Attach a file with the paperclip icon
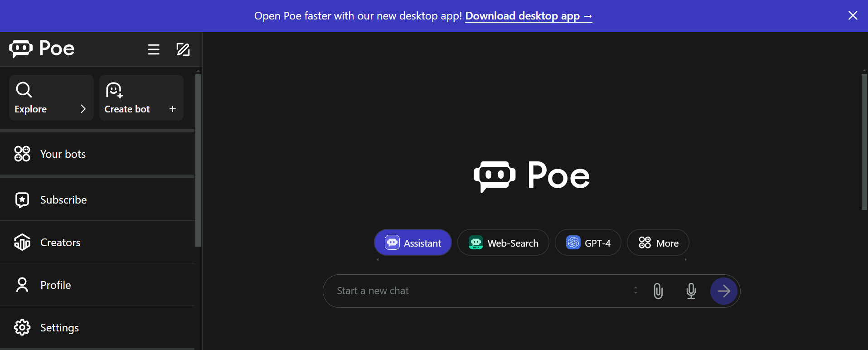The width and height of the screenshot is (868, 350). [658, 291]
